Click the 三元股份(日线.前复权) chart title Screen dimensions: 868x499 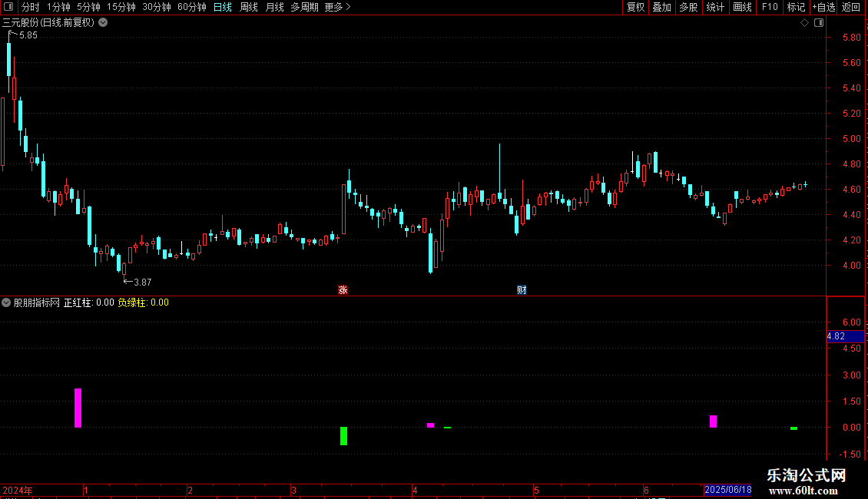(48, 23)
